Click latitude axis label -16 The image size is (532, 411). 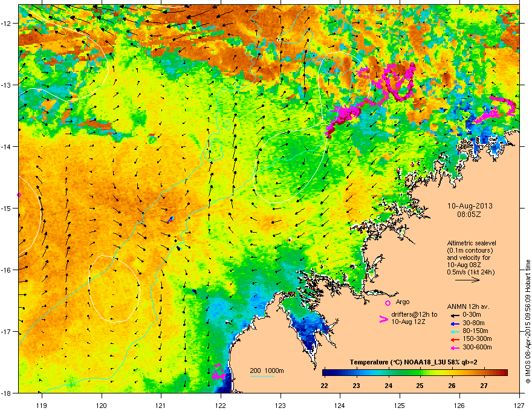click(x=7, y=270)
